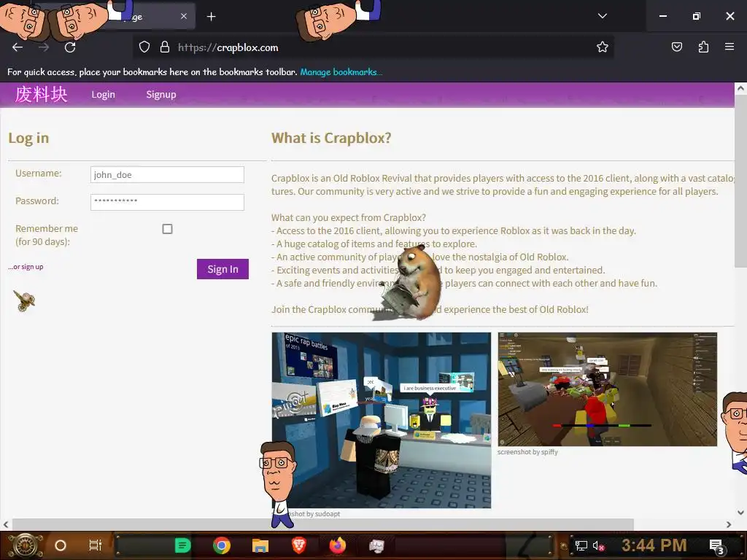This screenshot has width=747, height=560.
Task: Click the horizontal scrollbar thumb
Action: tap(322, 524)
